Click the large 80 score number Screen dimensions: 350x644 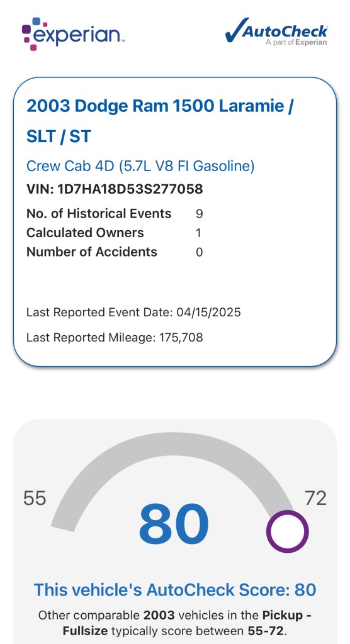pyautogui.click(x=174, y=524)
